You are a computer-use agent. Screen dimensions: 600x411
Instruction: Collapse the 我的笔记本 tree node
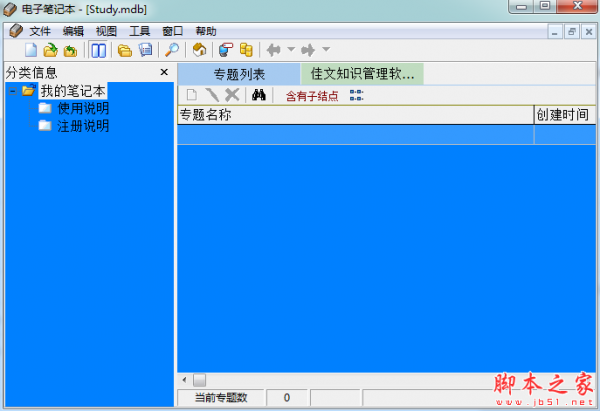click(13, 91)
